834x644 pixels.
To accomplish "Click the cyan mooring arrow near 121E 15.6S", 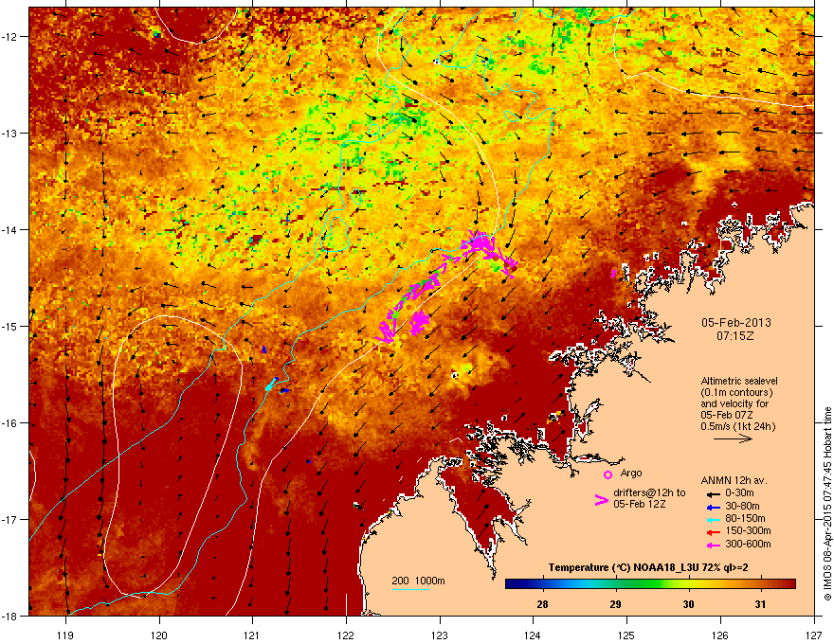I will tap(272, 385).
